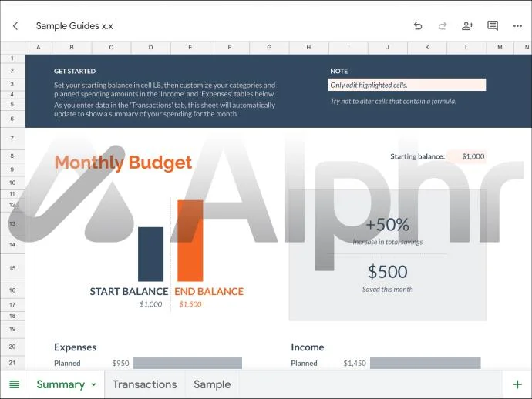This screenshot has height=399, width=532.
Task: Select column G header
Action: coord(269,48)
